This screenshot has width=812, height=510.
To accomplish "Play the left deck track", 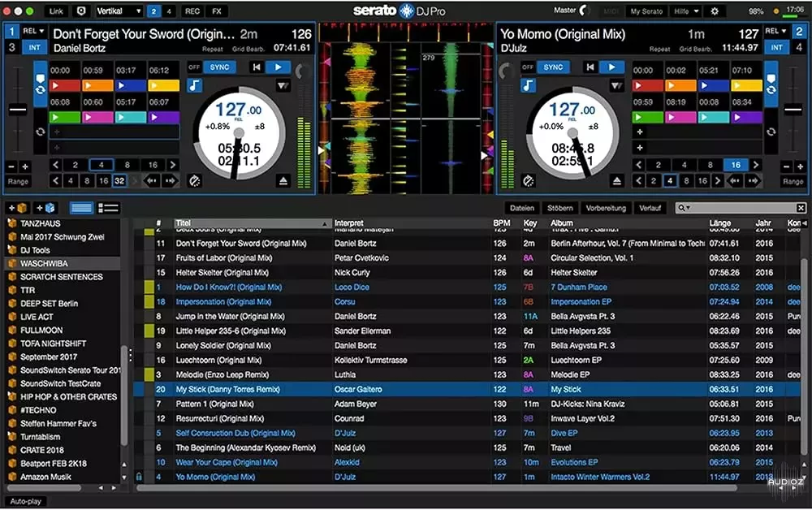I will click(x=278, y=67).
